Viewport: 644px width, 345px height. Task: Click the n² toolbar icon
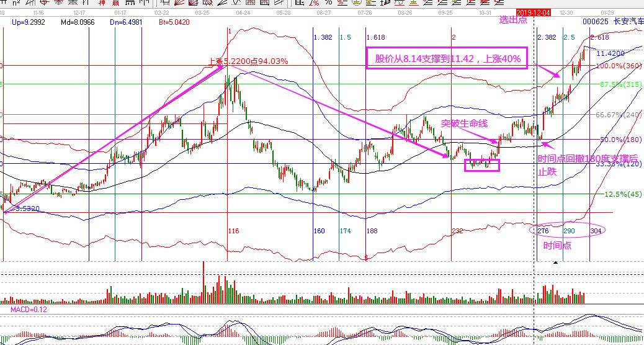coord(16,3)
